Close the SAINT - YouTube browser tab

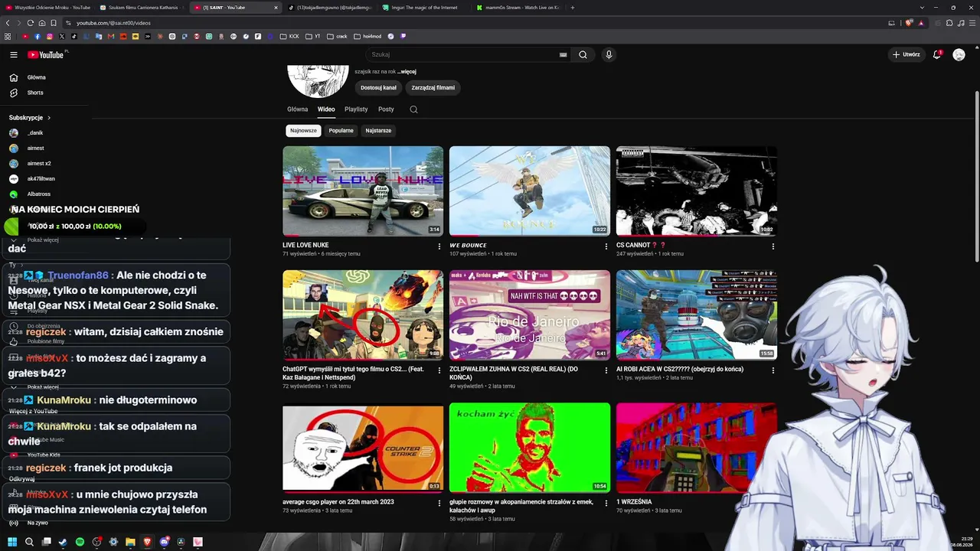[x=276, y=8]
